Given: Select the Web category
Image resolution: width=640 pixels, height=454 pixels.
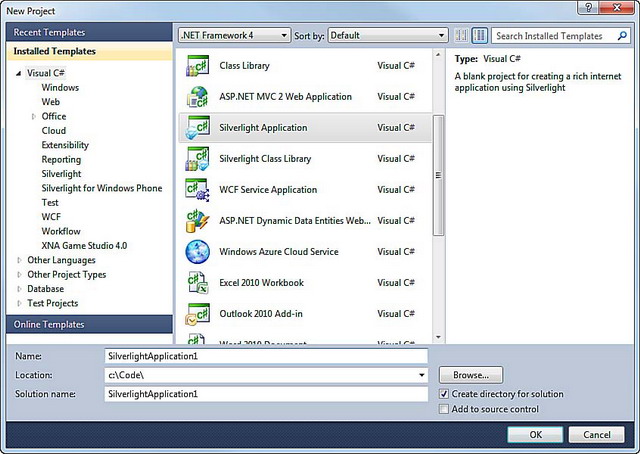Looking at the screenshot, I should click(x=51, y=102).
